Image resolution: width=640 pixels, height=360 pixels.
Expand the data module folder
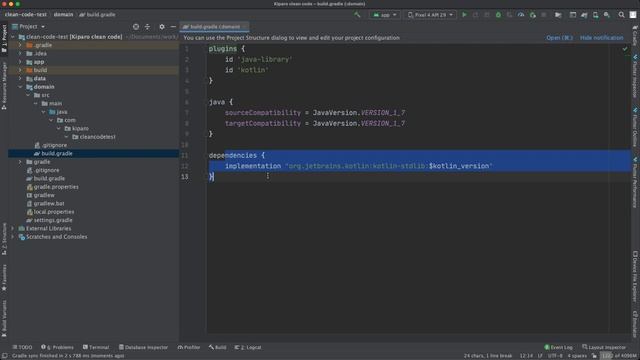(20, 78)
